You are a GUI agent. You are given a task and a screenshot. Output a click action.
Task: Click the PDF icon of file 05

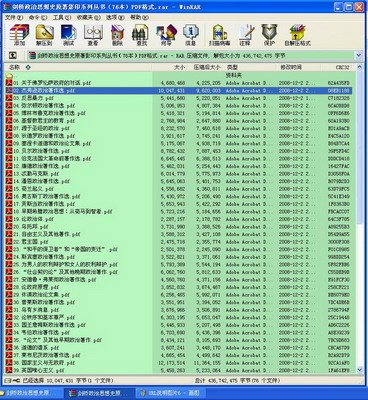[9, 113]
